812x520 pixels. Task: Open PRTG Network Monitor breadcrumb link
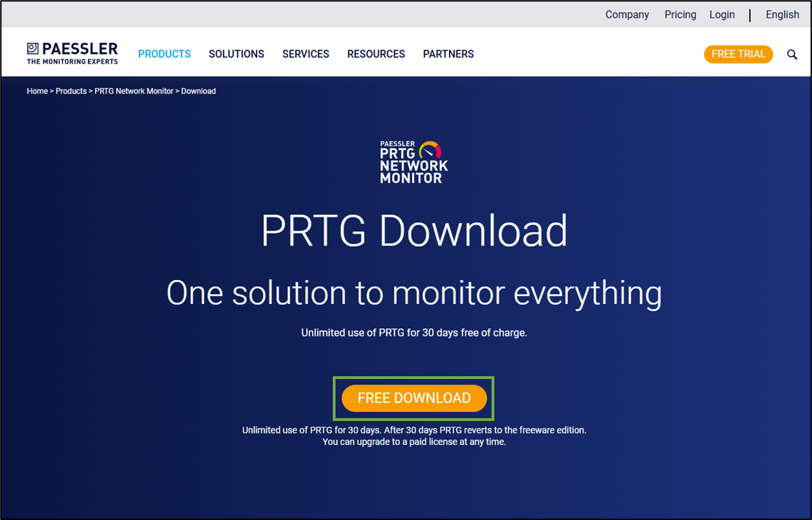click(x=133, y=91)
